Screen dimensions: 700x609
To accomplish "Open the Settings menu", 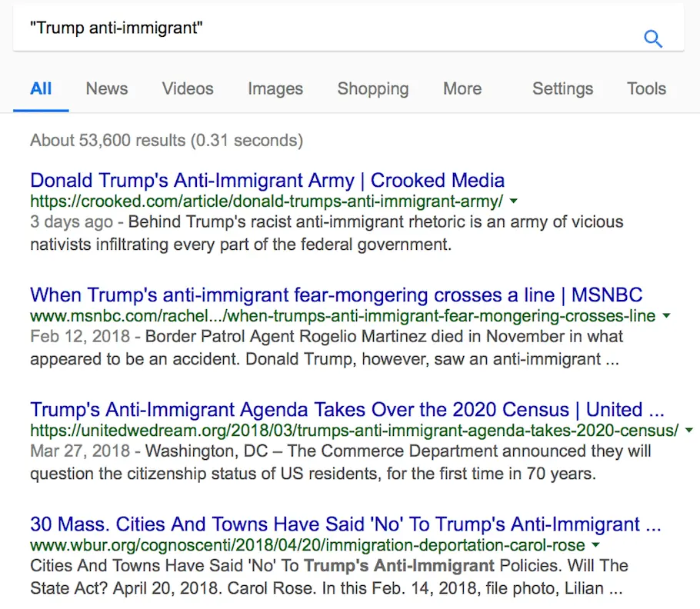I will (562, 88).
